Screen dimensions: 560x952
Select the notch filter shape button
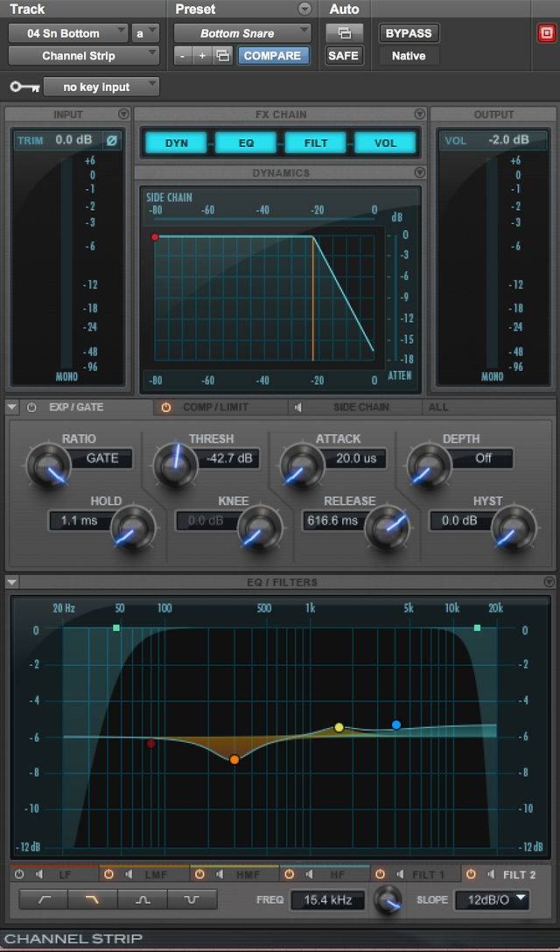tap(192, 899)
